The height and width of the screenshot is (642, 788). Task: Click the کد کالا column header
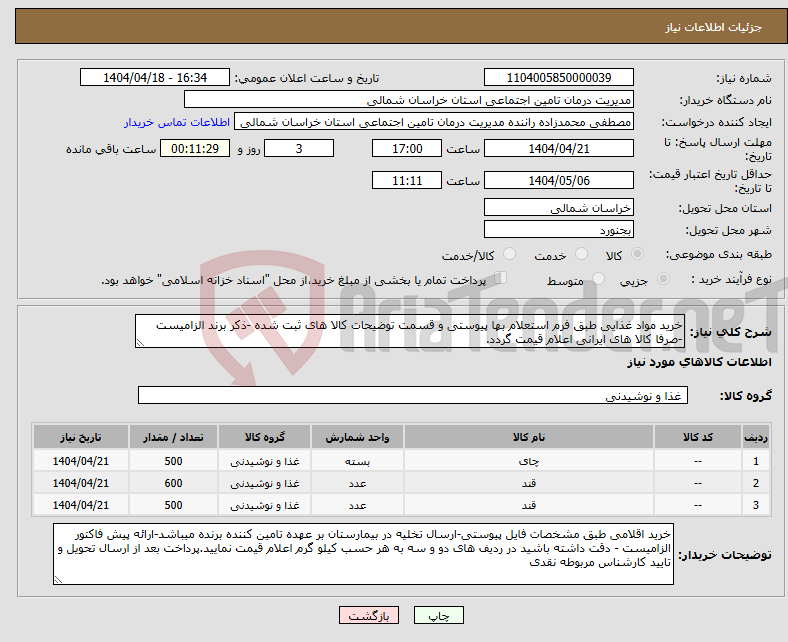pos(698,437)
